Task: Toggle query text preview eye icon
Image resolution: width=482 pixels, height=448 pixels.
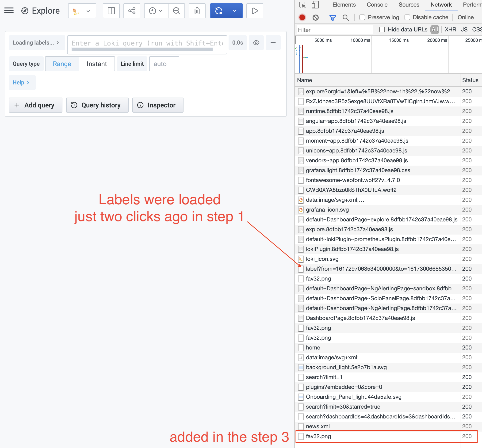Action: [256, 43]
